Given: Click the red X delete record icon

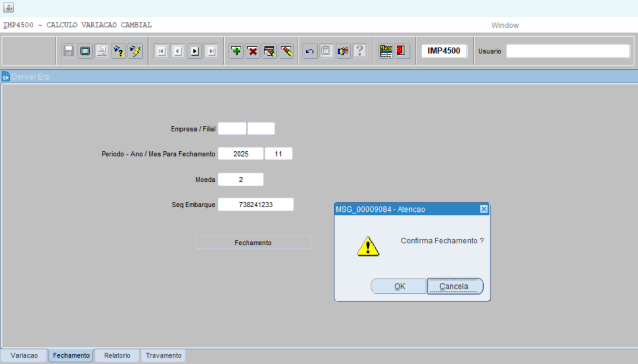Looking at the screenshot, I should click(x=253, y=51).
